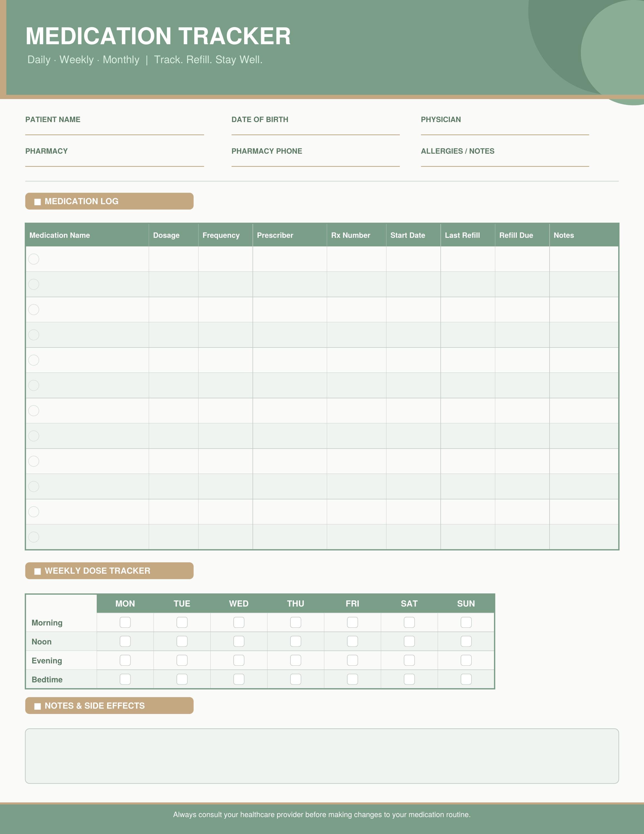Click inside the Notes & Side Effects box
This screenshot has height=834, width=644.
[x=322, y=756]
